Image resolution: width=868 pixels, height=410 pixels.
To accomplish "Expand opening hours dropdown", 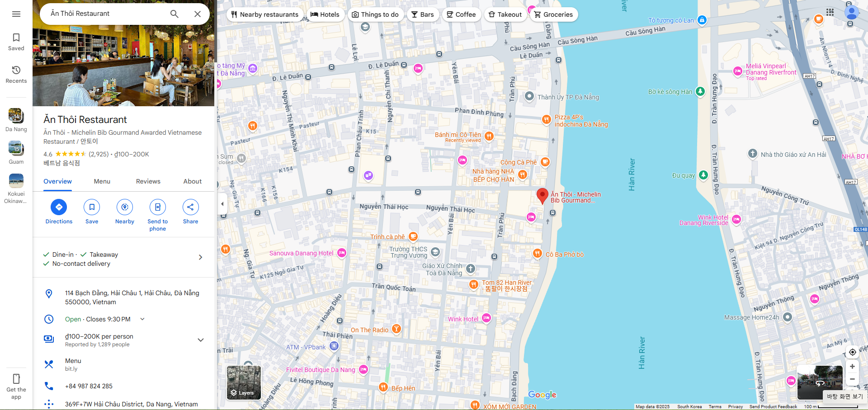I will click(142, 319).
